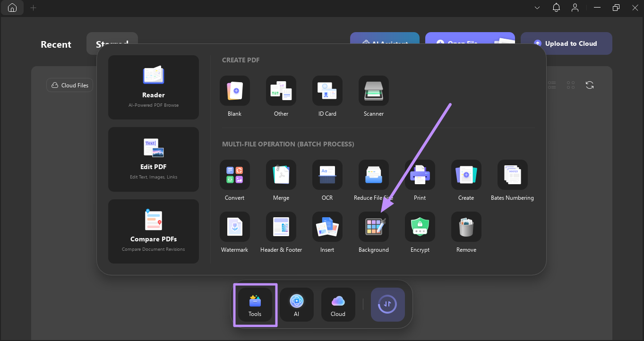
Task: Switch to grid view of files
Action: coord(570,85)
